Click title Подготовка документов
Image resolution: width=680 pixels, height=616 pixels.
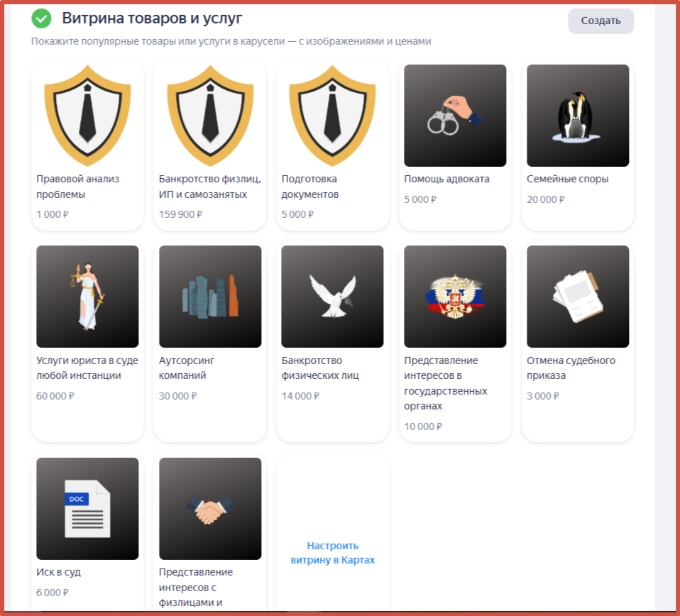(x=310, y=187)
